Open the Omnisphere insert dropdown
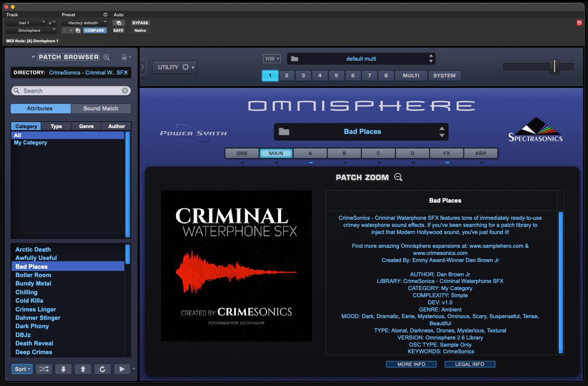Image resolution: width=588 pixels, height=386 pixels. point(31,31)
